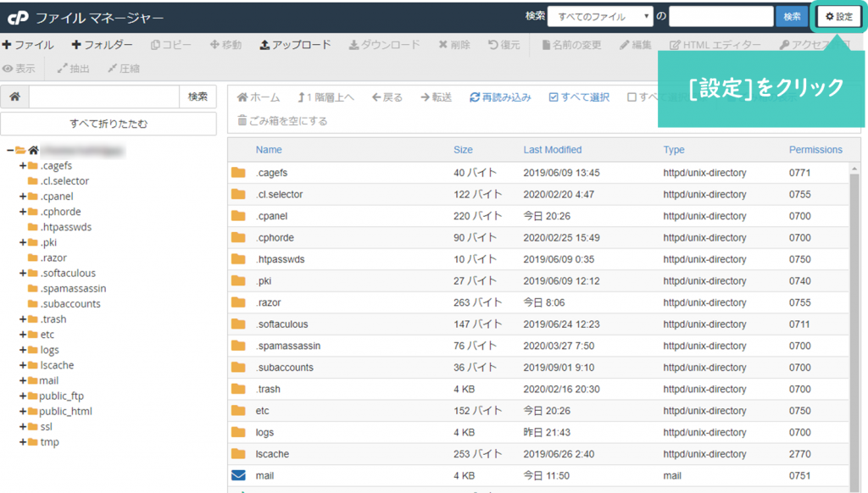This screenshot has width=868, height=493.
Task: Collapse the root home folder in the tree
Action: [x=10, y=151]
